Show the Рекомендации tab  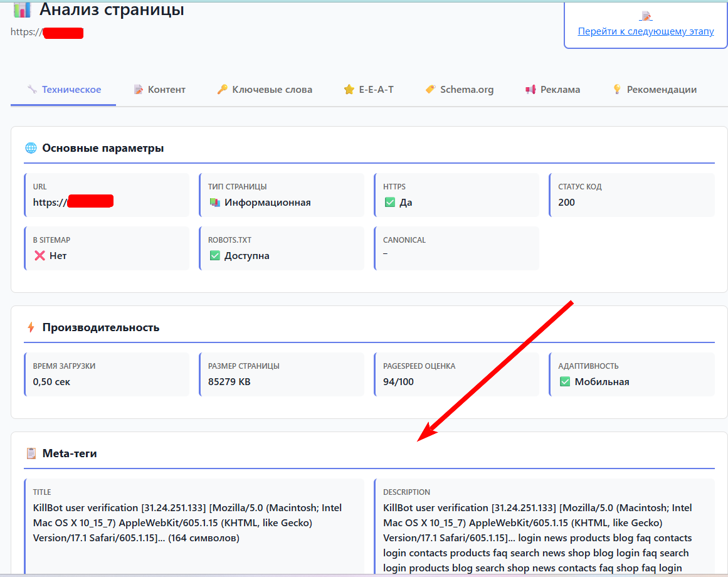click(x=654, y=90)
